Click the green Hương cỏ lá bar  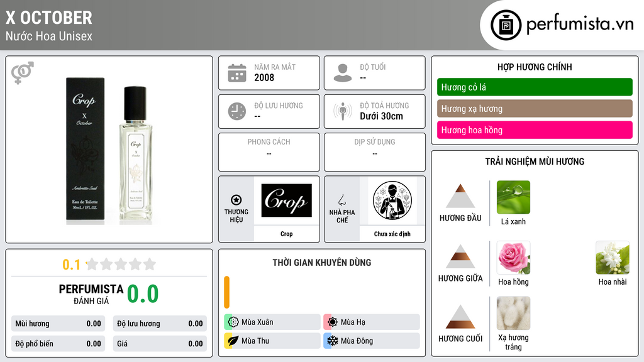(535, 87)
